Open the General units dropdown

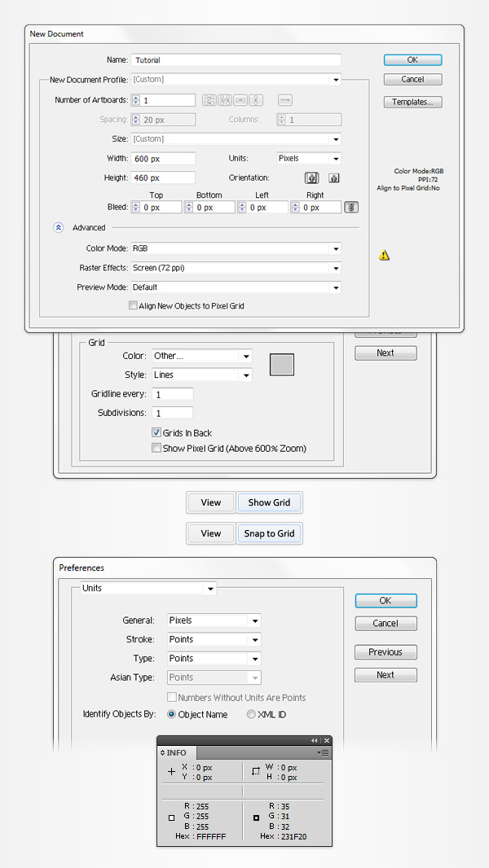click(214, 620)
